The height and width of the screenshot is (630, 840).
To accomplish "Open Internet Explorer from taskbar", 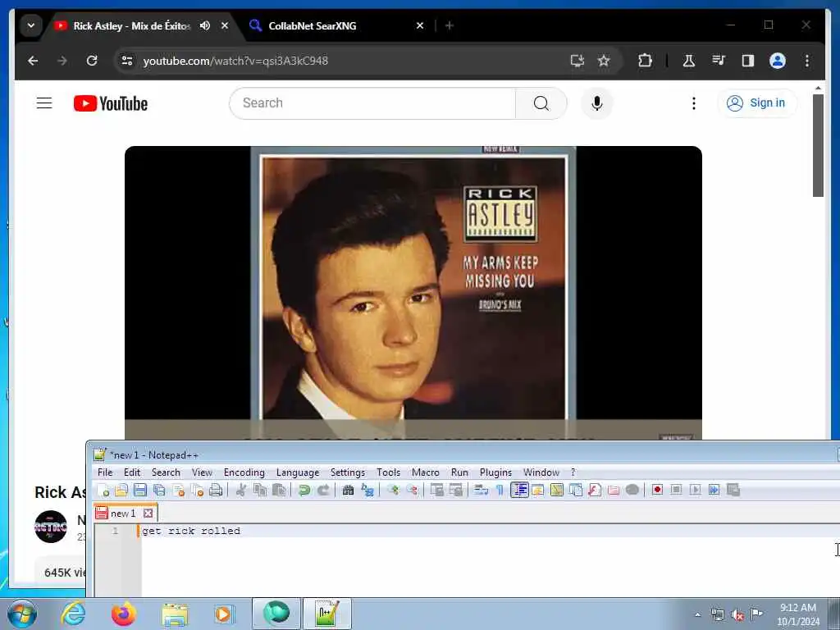I will tap(73, 614).
